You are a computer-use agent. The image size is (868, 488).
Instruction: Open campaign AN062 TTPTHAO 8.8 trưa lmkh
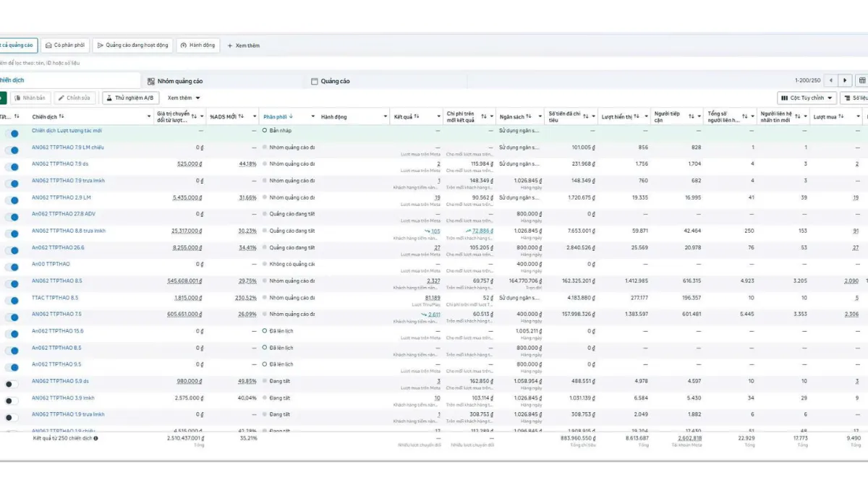point(69,231)
